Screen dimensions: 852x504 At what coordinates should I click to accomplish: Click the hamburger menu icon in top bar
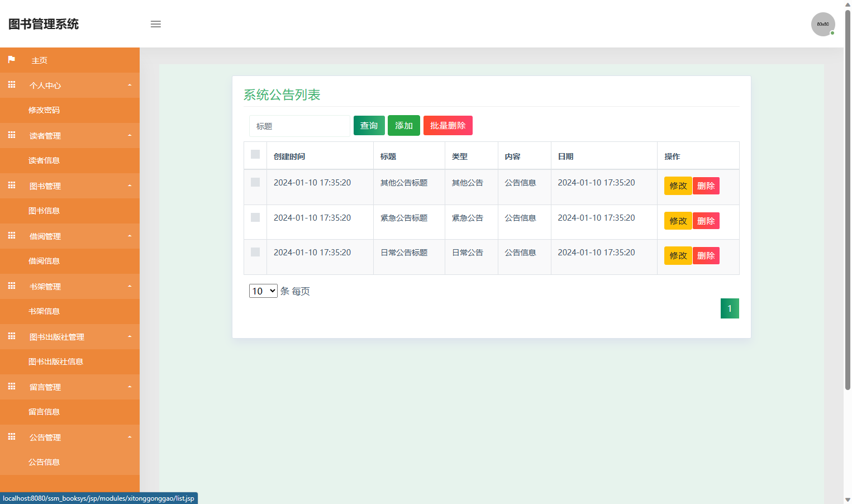[155, 24]
